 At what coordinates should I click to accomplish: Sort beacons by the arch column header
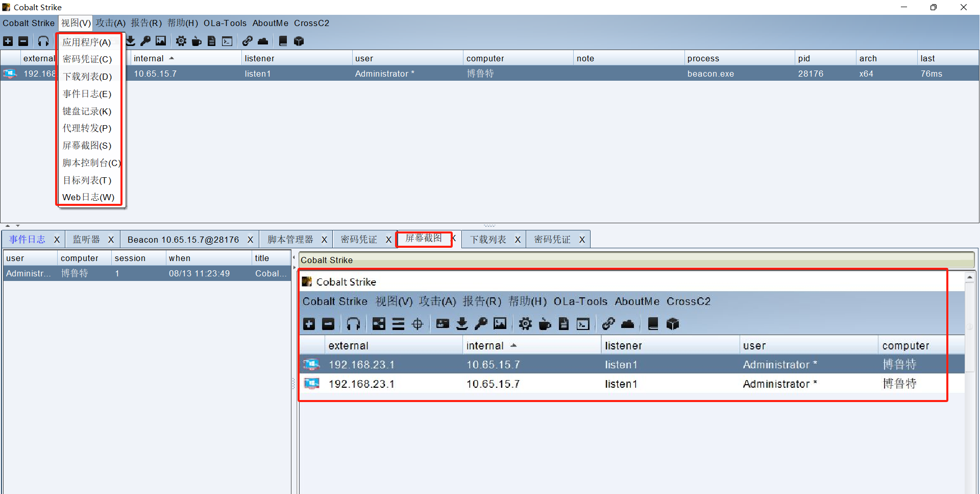(x=887, y=58)
